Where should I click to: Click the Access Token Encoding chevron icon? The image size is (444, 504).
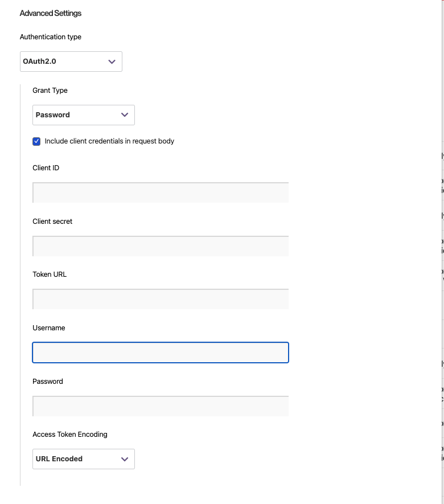pos(124,459)
